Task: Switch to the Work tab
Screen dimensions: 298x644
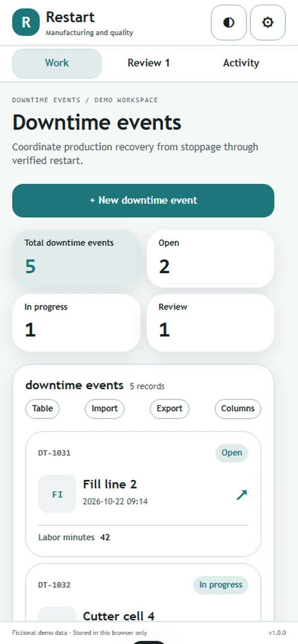Action: pyautogui.click(x=57, y=64)
